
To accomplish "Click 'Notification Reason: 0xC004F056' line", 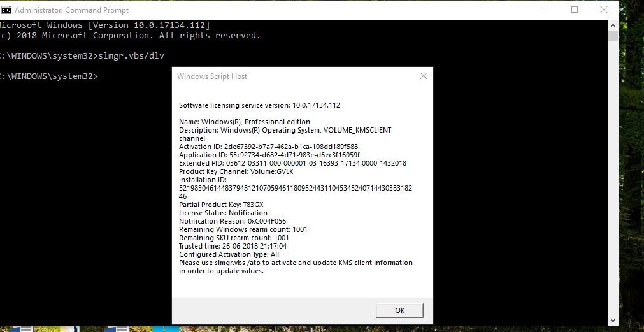I will 233,221.
